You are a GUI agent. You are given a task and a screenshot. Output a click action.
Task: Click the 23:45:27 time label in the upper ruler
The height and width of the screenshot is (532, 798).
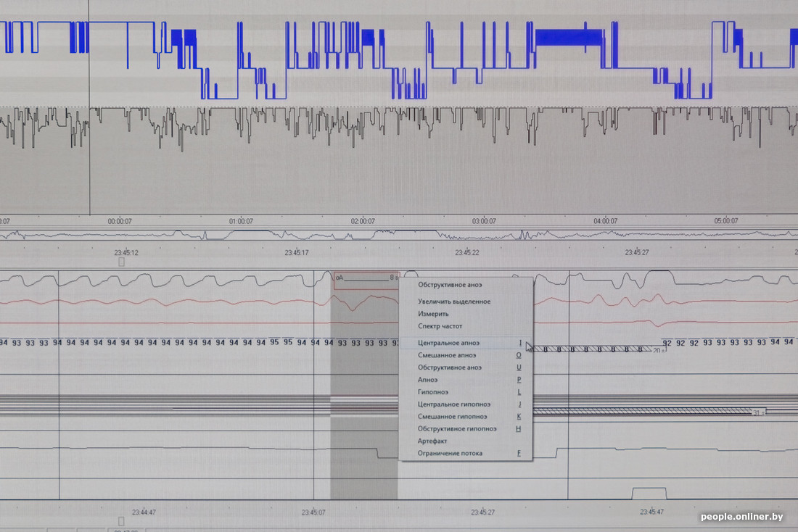(x=637, y=252)
